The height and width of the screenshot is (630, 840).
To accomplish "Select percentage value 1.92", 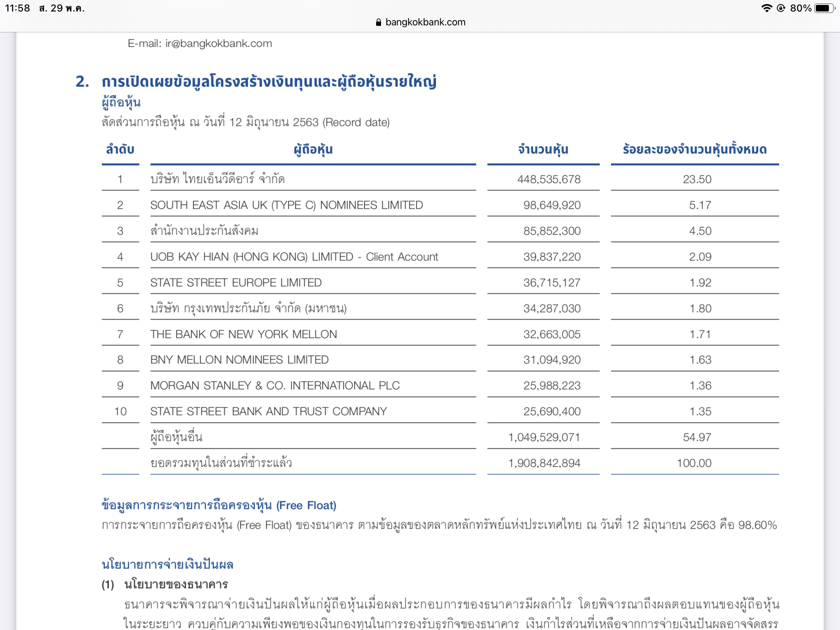I will point(700,283).
